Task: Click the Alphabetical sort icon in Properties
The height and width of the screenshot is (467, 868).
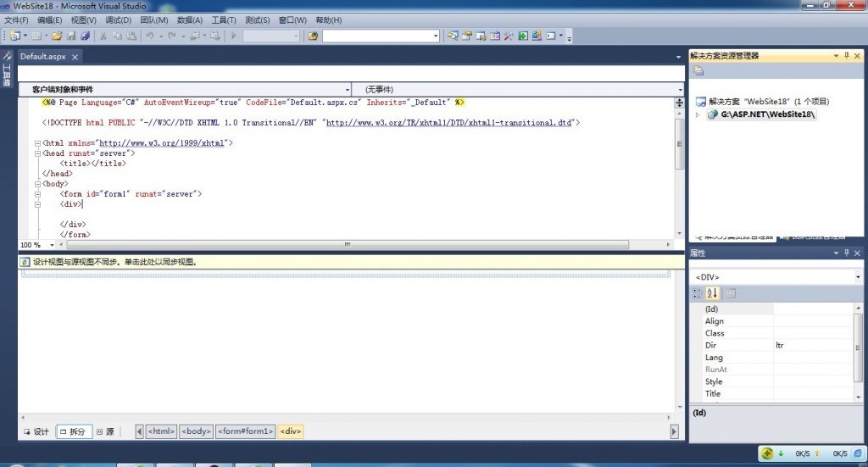Action: pyautogui.click(x=712, y=293)
